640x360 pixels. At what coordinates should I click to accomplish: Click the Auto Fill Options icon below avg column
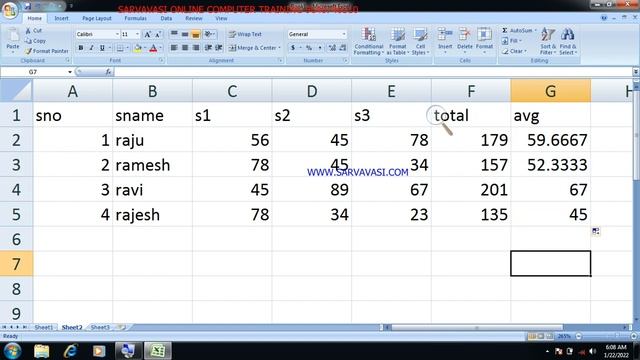click(x=596, y=231)
